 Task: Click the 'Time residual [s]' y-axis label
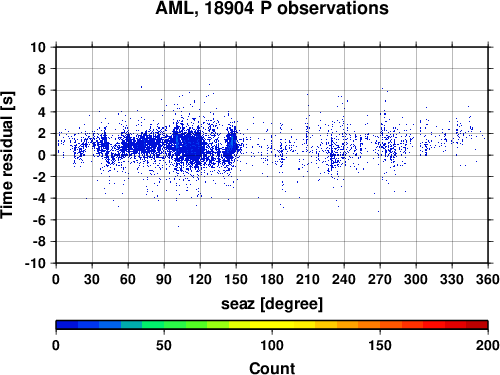[7, 155]
